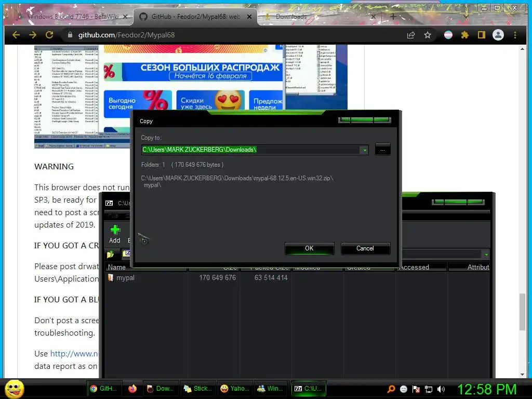532x399 pixels.
Task: Click the site lock icon in address bar
Action: 70,35
